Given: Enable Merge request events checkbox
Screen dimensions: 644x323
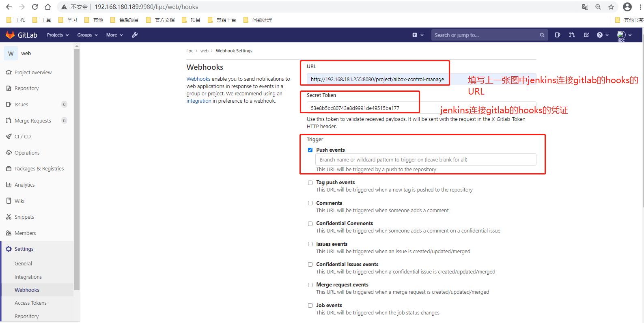Looking at the screenshot, I should [x=310, y=285].
